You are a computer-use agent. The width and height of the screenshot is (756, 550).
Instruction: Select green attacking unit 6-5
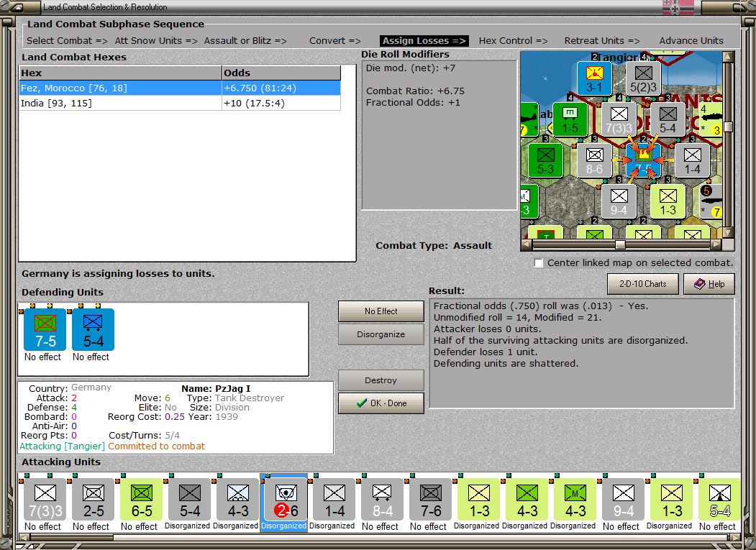141,500
